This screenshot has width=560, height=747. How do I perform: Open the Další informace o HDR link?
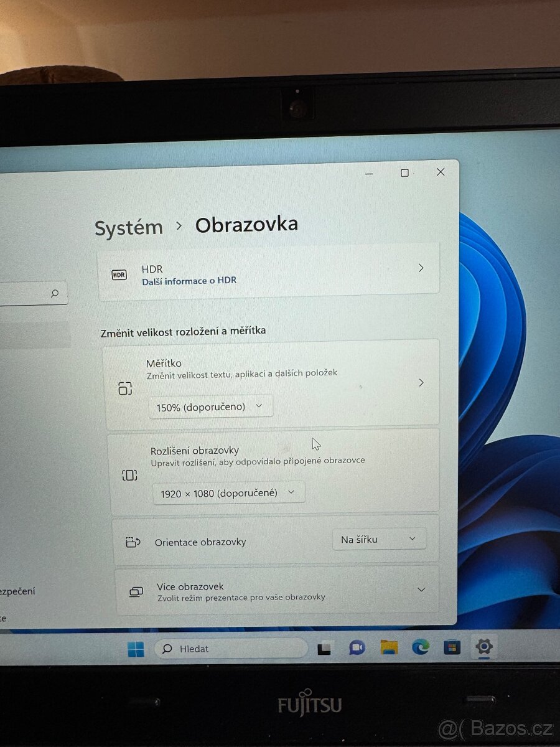click(189, 280)
